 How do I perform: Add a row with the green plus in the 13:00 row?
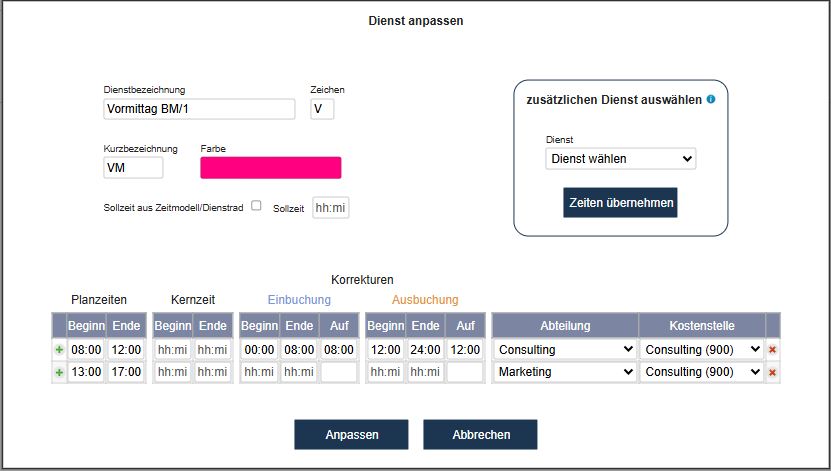[x=59, y=372]
